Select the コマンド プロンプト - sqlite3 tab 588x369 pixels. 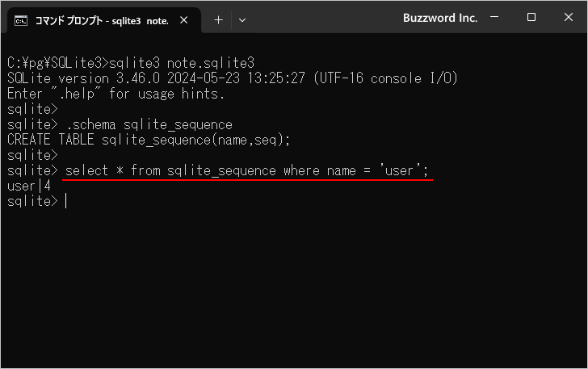click(x=101, y=20)
